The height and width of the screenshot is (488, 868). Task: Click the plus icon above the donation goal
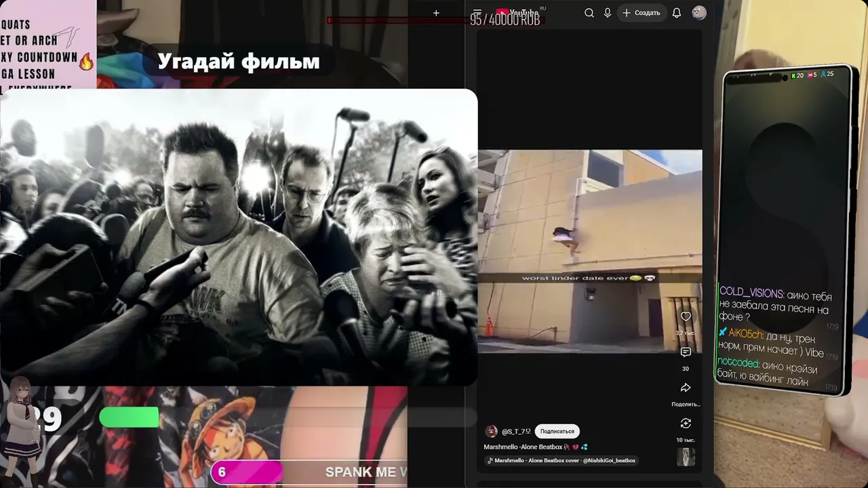[436, 13]
